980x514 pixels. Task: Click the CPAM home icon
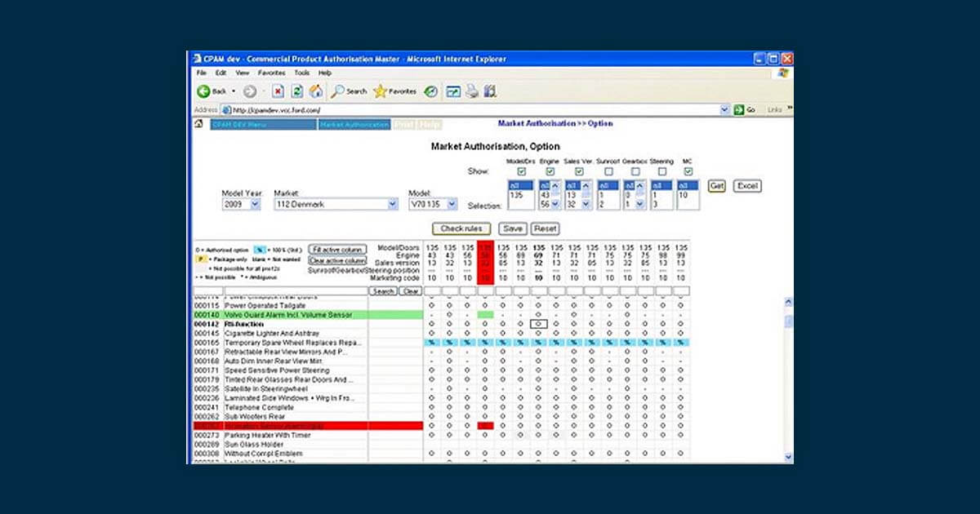point(198,124)
